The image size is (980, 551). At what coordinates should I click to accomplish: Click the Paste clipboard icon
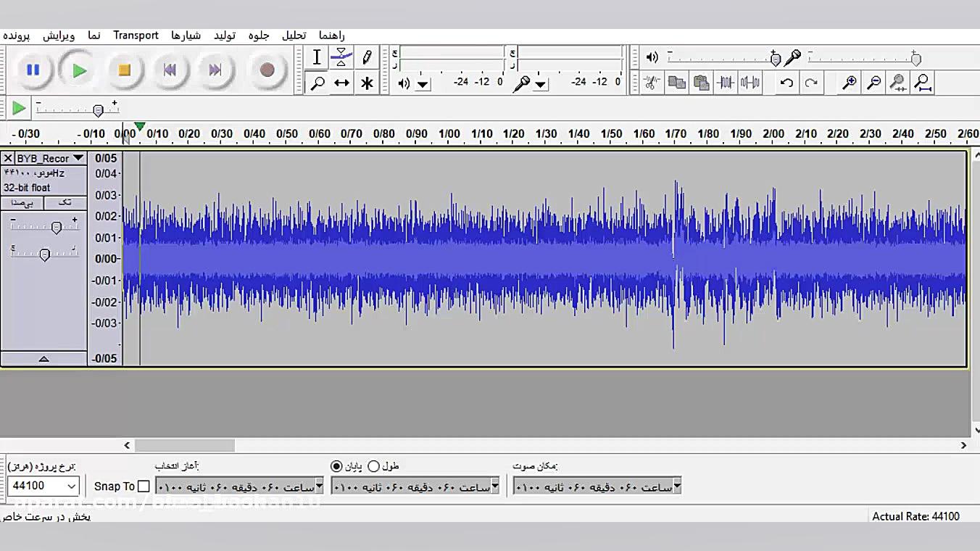point(701,82)
